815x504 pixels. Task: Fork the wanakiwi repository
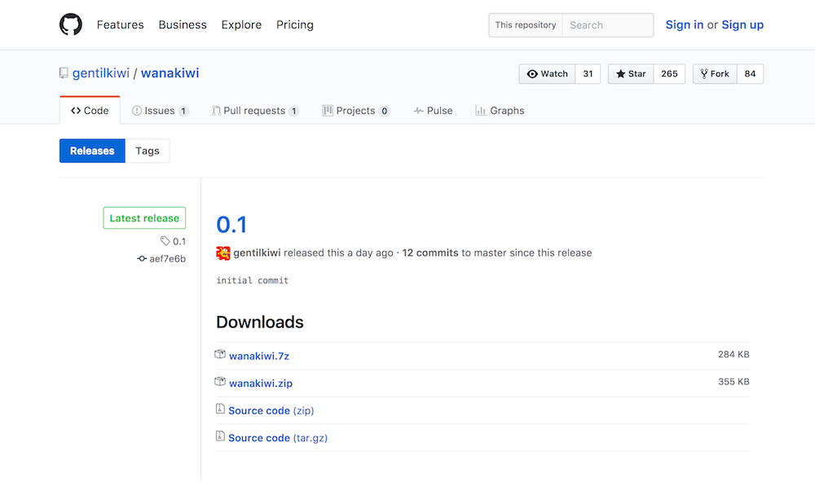tap(715, 74)
